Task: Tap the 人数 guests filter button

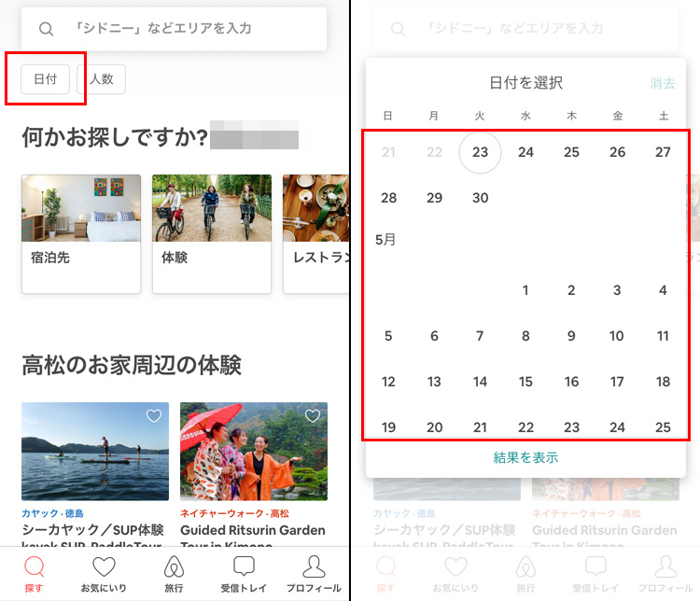Action: pos(102,79)
